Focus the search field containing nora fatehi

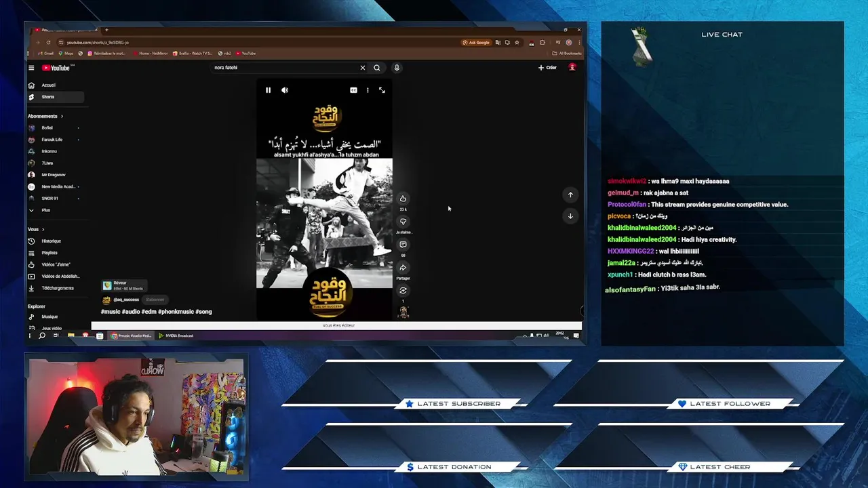(x=286, y=68)
